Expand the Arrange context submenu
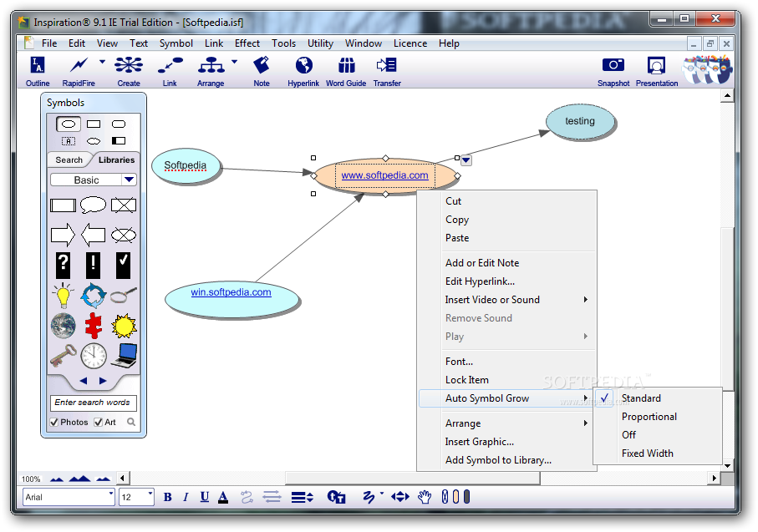Image resolution: width=758 pixels, height=532 pixels. 585,423
